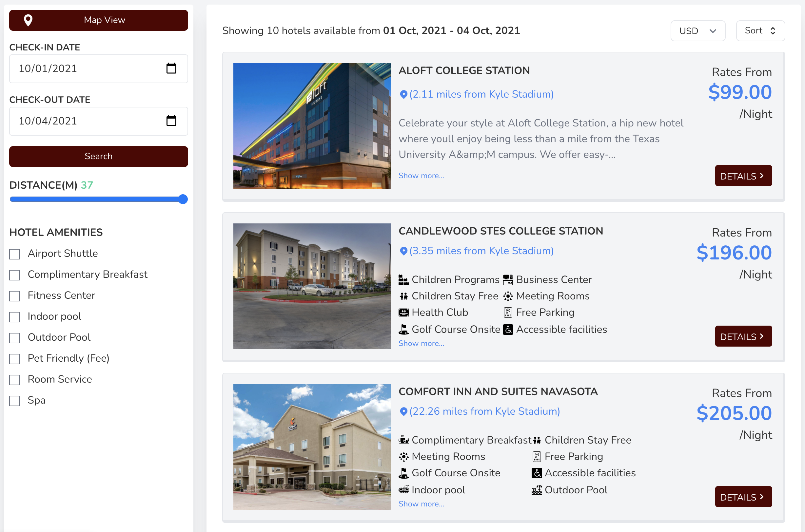Click Candlewood's Free Parking icon
The width and height of the screenshot is (805, 532).
tap(508, 313)
